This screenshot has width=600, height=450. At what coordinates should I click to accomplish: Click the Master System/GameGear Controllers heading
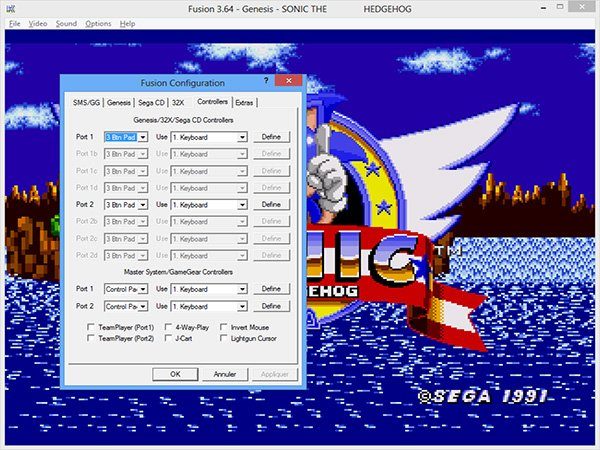[178, 272]
